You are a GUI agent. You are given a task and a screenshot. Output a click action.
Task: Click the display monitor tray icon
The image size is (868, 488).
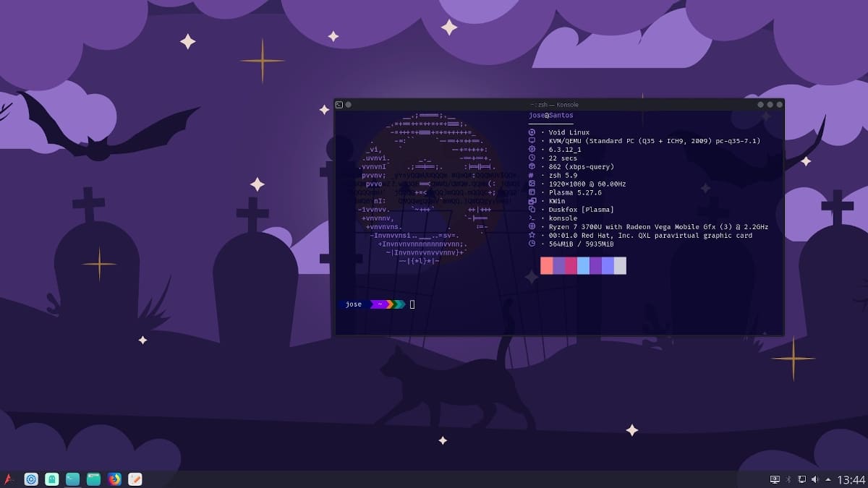pyautogui.click(x=775, y=479)
